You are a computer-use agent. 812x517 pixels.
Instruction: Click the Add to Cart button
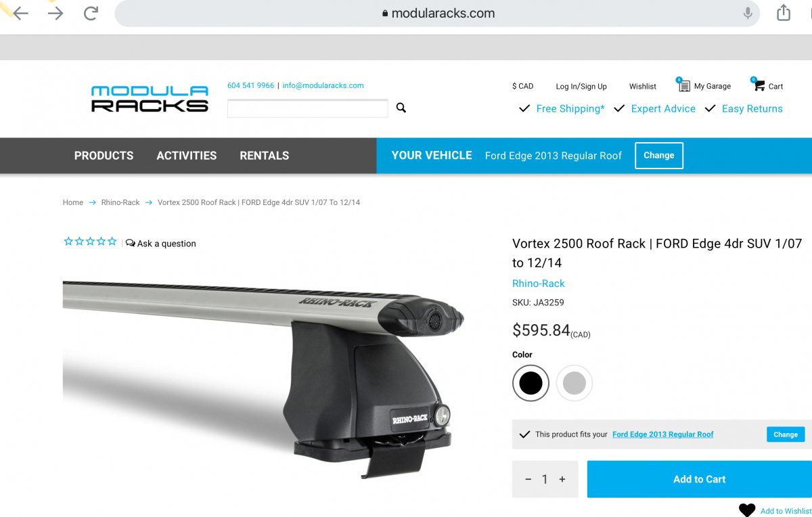pos(699,479)
